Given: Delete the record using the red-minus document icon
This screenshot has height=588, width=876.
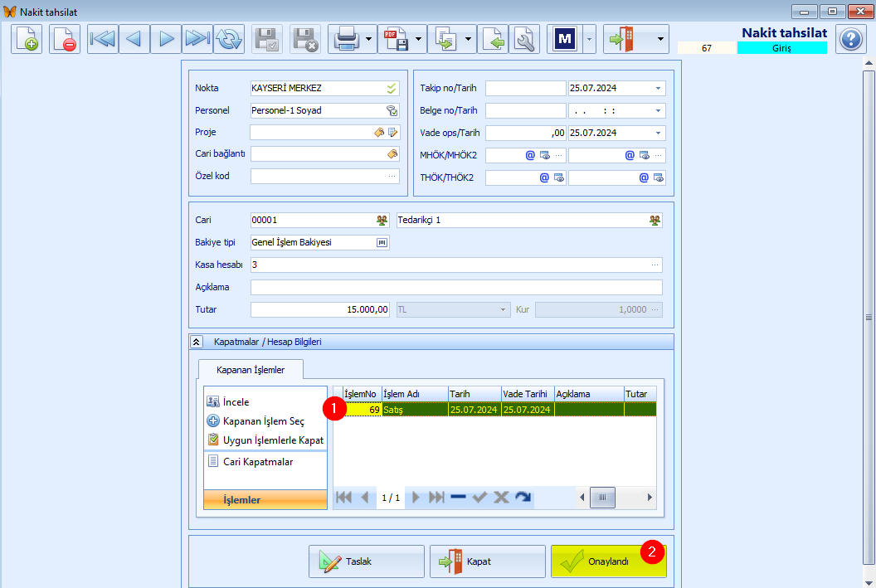Looking at the screenshot, I should [64, 39].
